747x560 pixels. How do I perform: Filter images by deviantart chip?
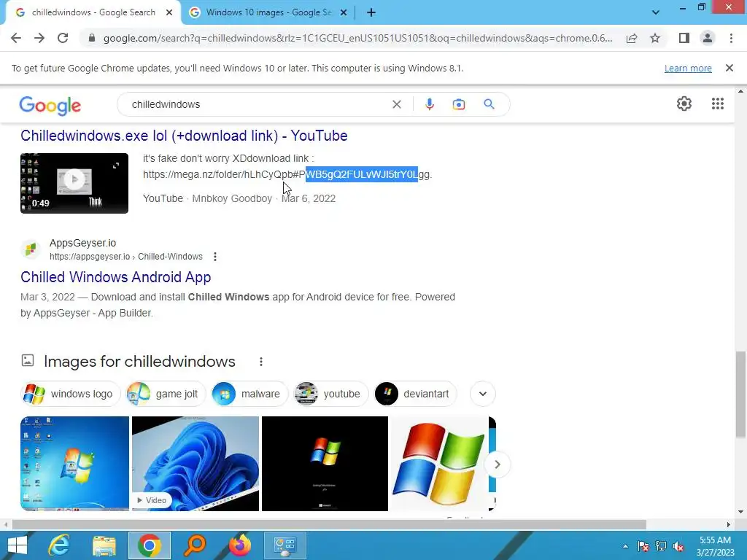tap(415, 394)
